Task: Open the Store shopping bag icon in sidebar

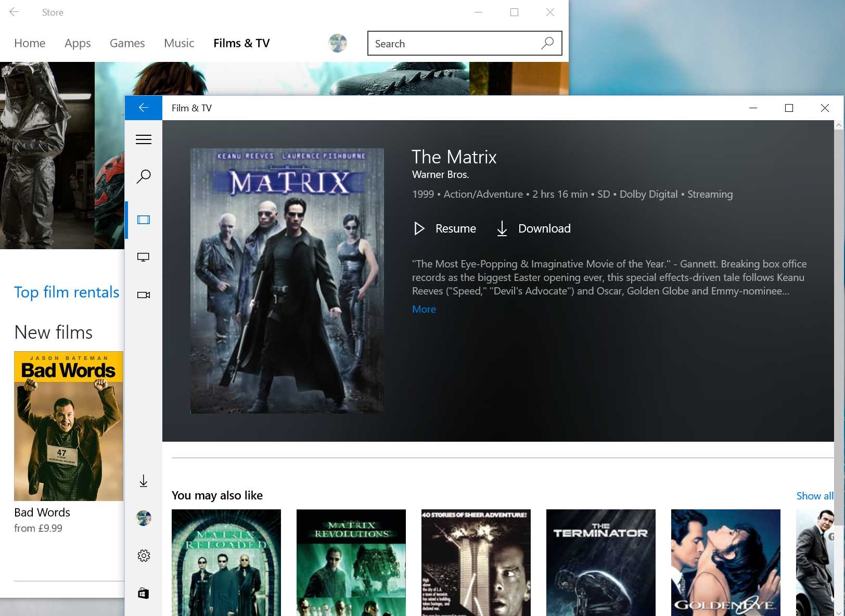Action: [144, 593]
